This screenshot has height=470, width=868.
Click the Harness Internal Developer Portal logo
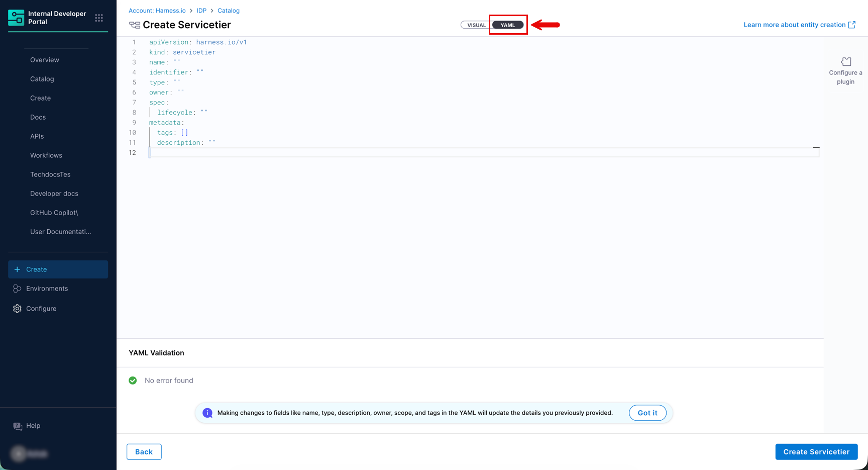16,18
